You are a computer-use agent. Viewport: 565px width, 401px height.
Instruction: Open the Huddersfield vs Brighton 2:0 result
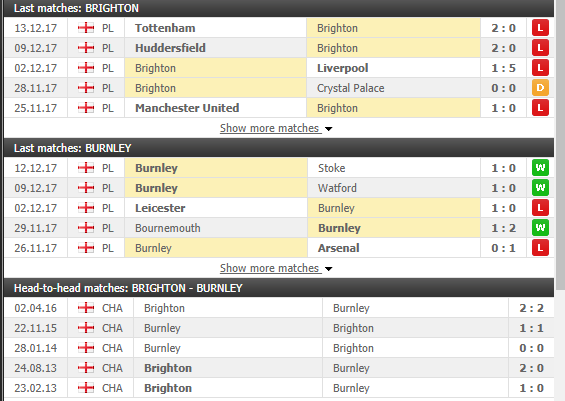coord(503,48)
